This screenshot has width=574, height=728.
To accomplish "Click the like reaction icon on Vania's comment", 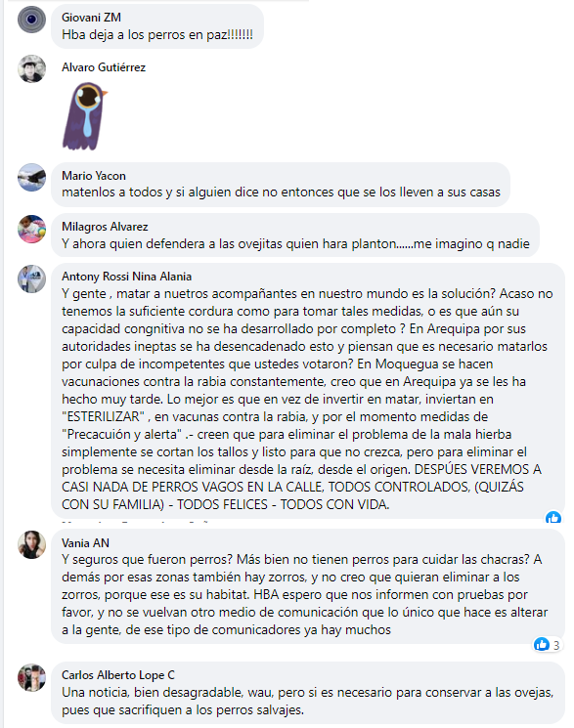I will [x=542, y=644].
